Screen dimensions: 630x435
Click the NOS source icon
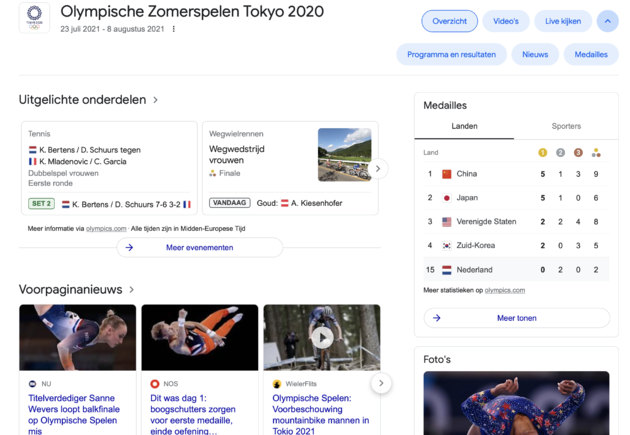click(x=155, y=384)
